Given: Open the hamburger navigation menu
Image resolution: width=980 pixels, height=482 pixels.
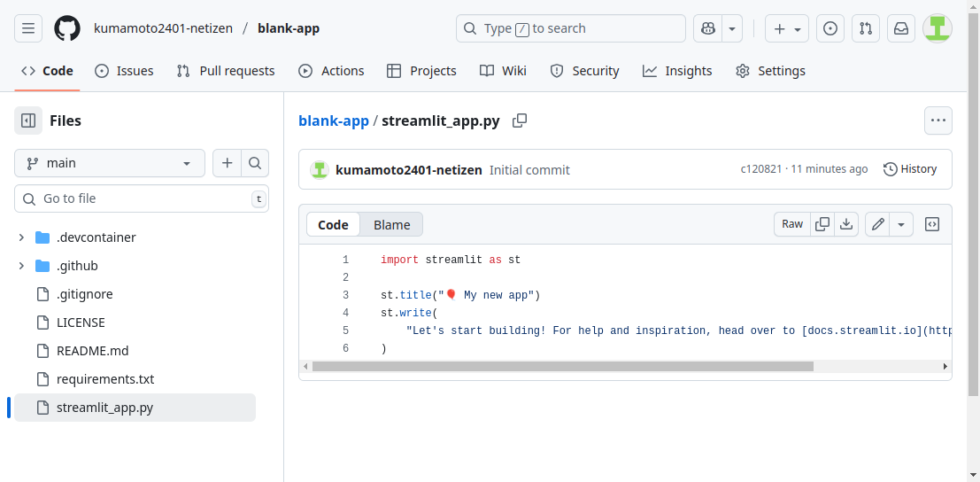Looking at the screenshot, I should [28, 28].
